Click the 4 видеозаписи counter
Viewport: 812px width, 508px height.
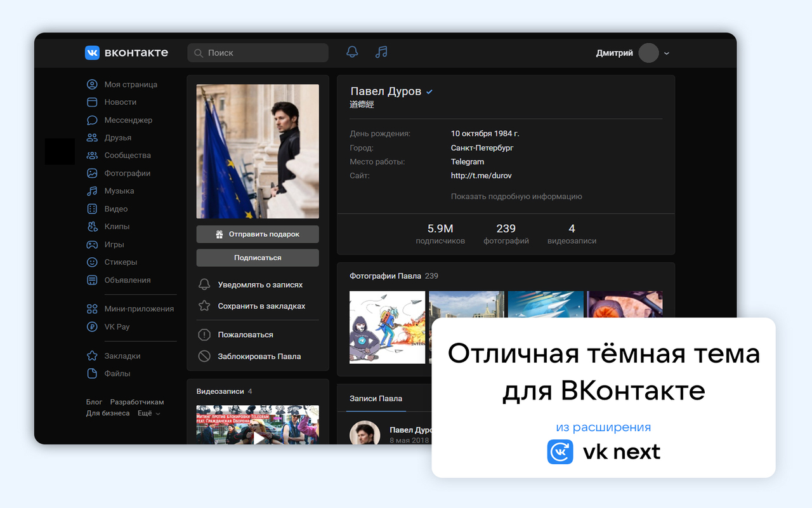click(x=572, y=234)
